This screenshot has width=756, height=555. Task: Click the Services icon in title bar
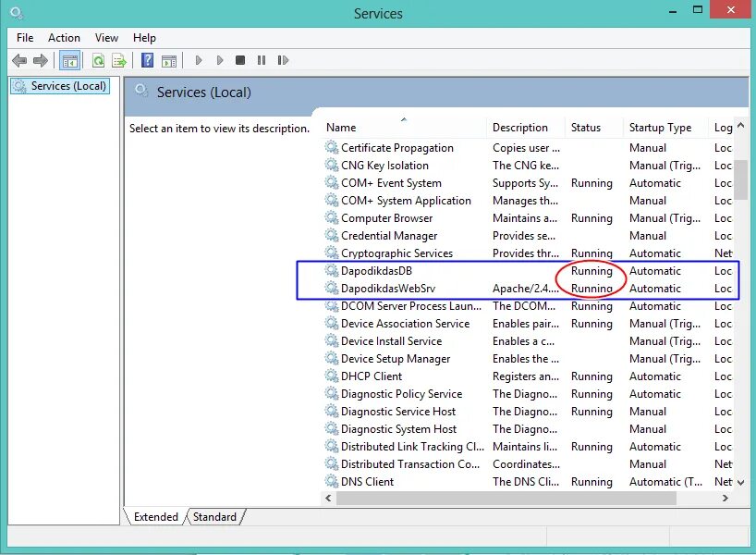pos(17,13)
